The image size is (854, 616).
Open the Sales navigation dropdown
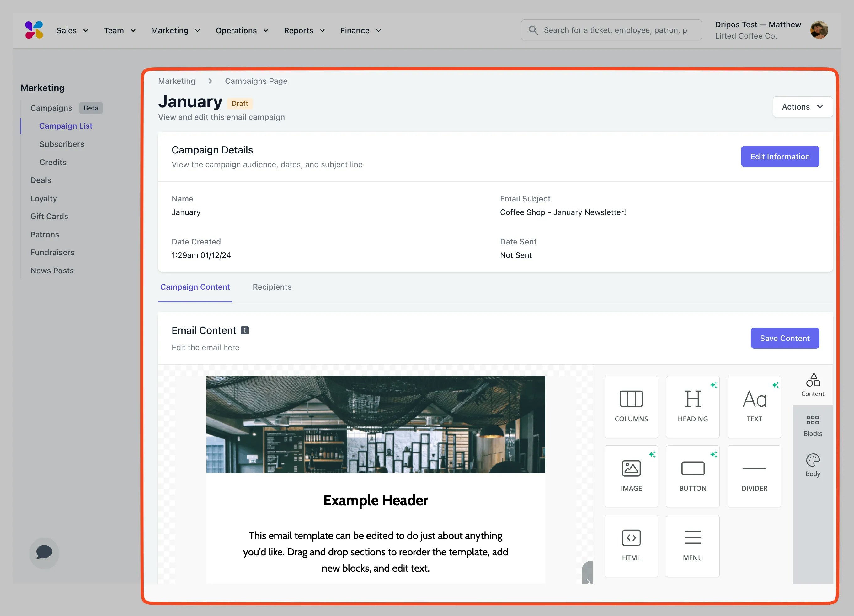coord(72,30)
